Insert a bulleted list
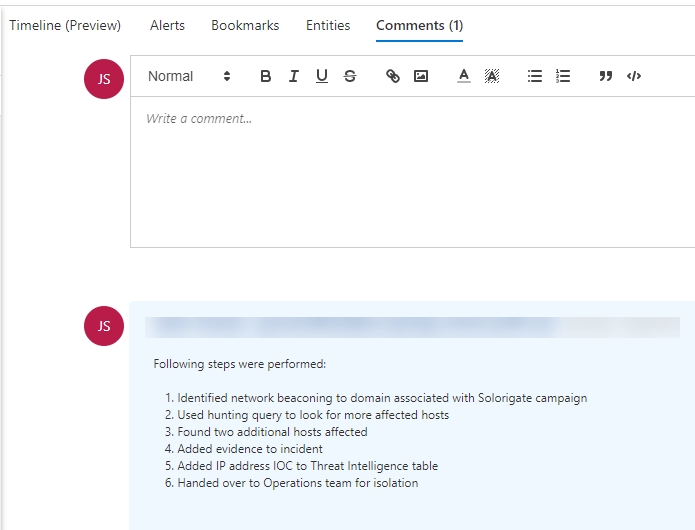The height and width of the screenshot is (530, 695). [x=535, y=76]
